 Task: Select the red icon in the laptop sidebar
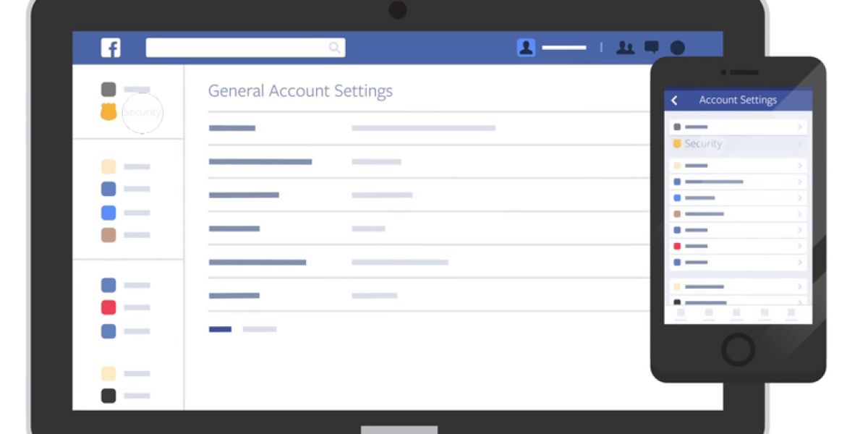pyautogui.click(x=109, y=307)
